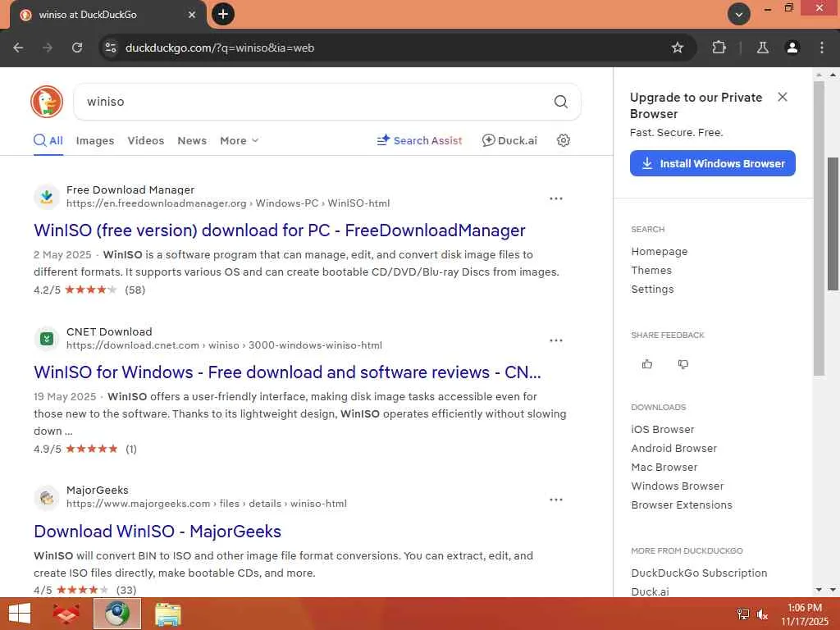Open more options for CNET Download result
This screenshot has width=840, height=630.
click(556, 340)
